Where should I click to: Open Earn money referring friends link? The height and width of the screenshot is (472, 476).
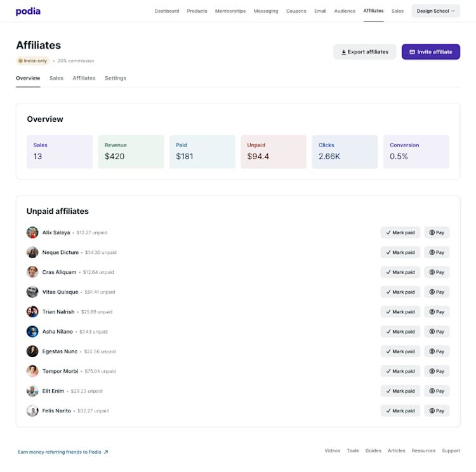[63, 452]
